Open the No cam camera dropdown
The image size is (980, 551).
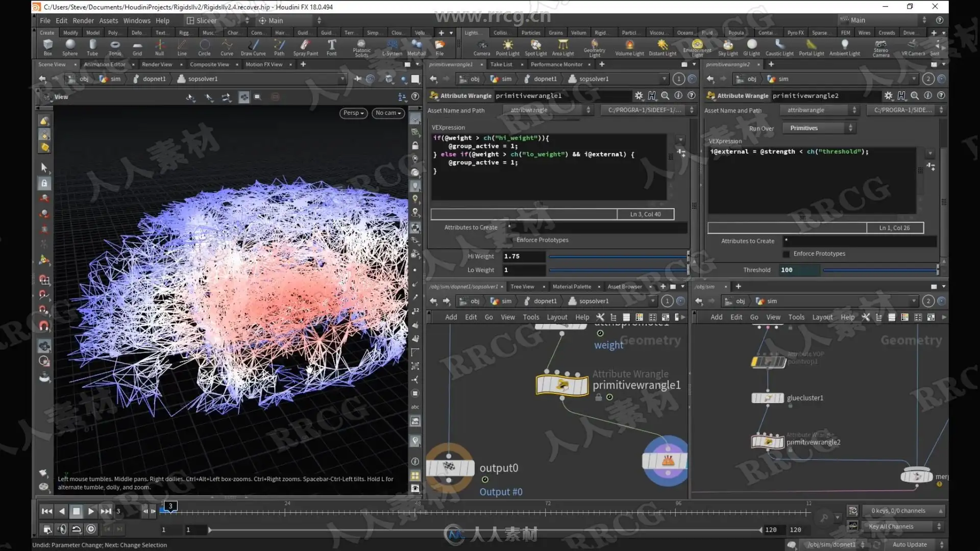click(388, 113)
